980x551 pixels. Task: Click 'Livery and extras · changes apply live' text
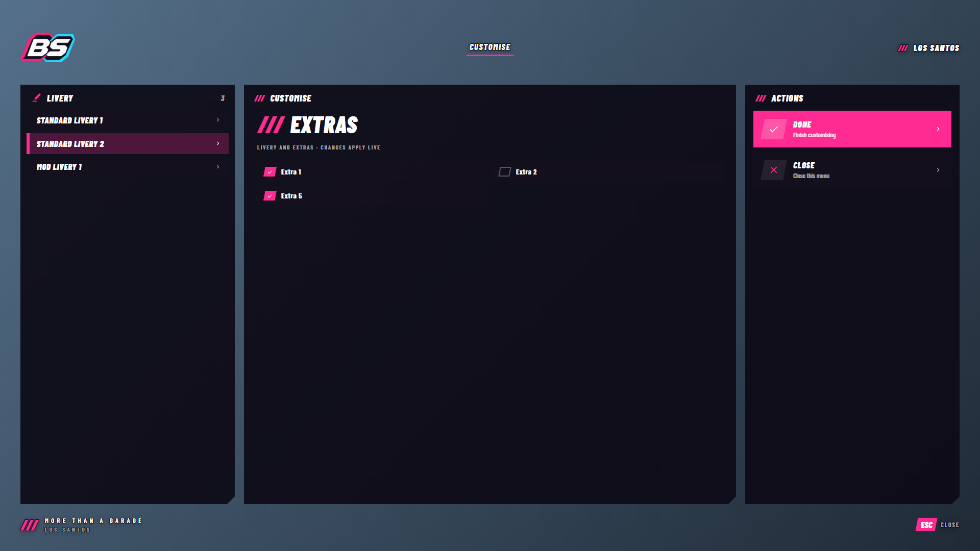point(318,147)
